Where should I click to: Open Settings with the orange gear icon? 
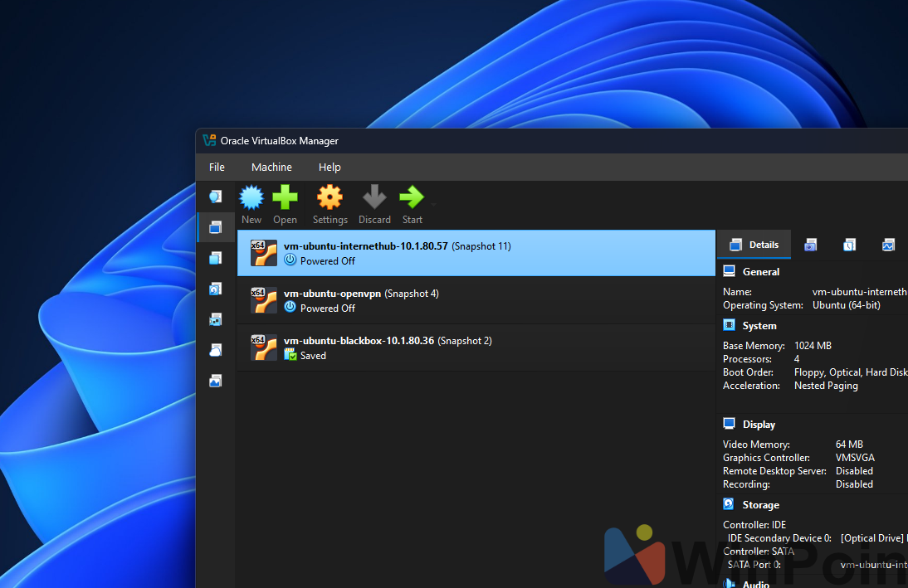click(x=330, y=198)
